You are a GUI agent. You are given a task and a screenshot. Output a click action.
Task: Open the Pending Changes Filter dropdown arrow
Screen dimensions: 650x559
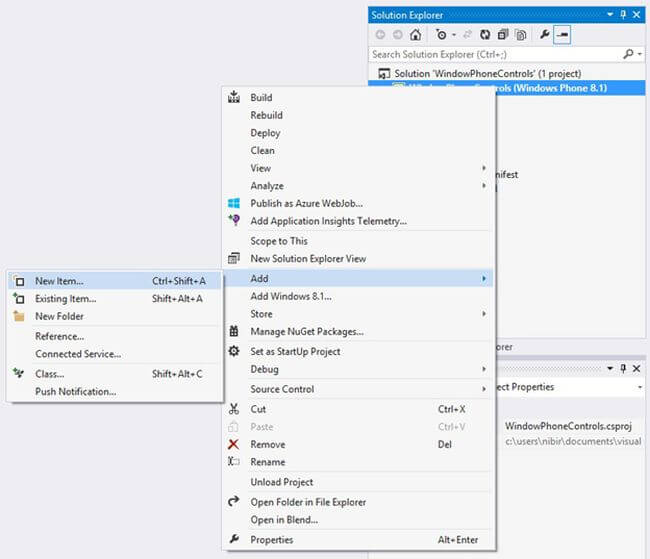pyautogui.click(x=454, y=35)
